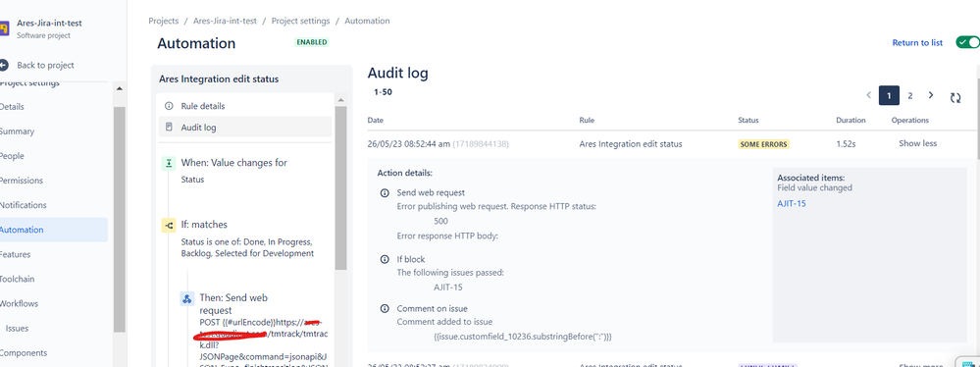Click Automation in the breadcrumb

click(367, 21)
